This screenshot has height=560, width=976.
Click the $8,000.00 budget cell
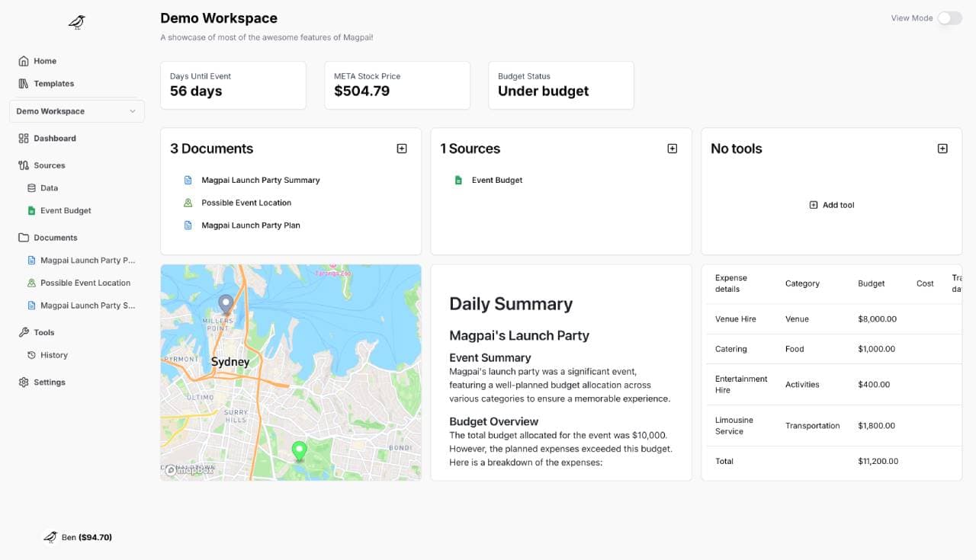click(877, 319)
